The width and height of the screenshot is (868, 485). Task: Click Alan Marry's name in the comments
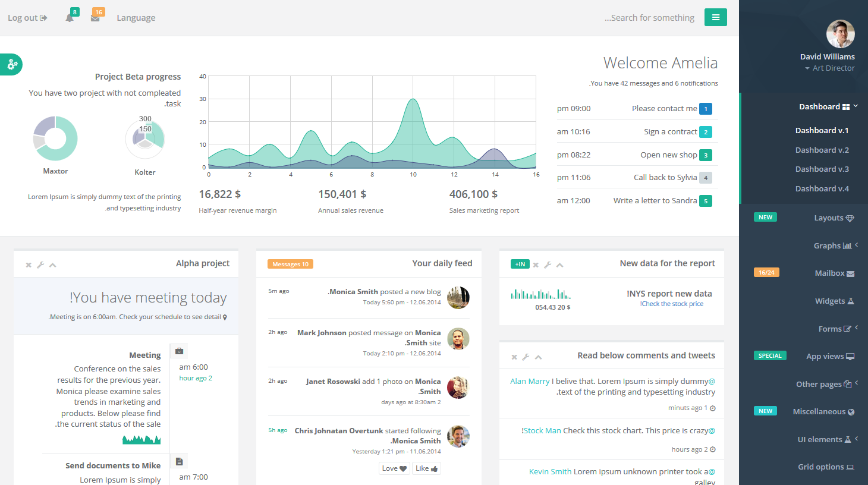[529, 380]
